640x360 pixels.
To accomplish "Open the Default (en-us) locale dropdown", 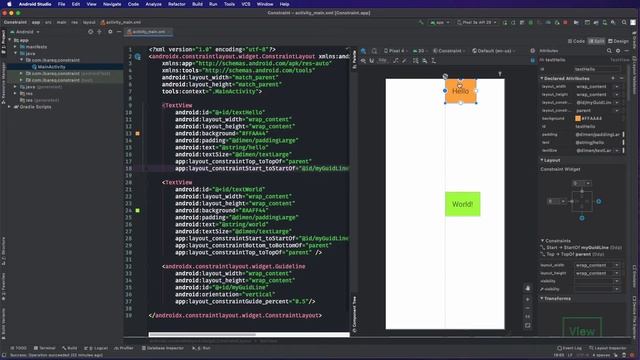I will pyautogui.click(x=493, y=51).
